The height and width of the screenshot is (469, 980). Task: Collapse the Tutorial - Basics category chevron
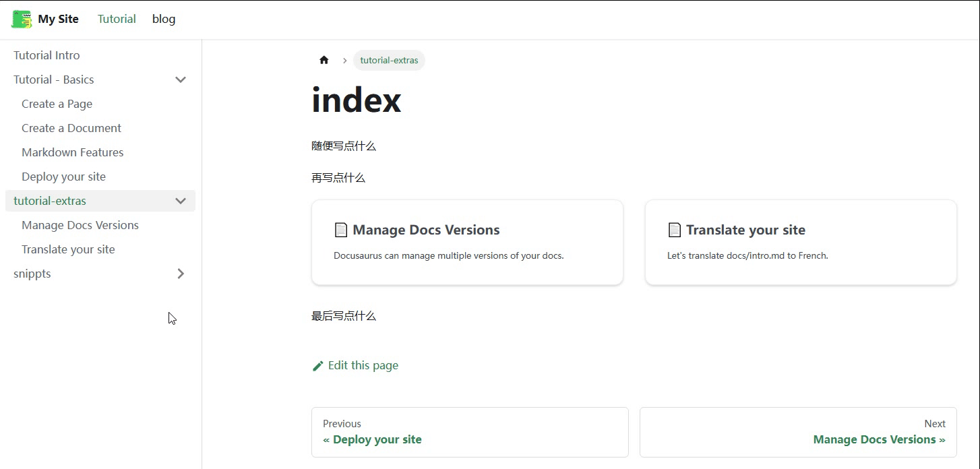(x=181, y=80)
